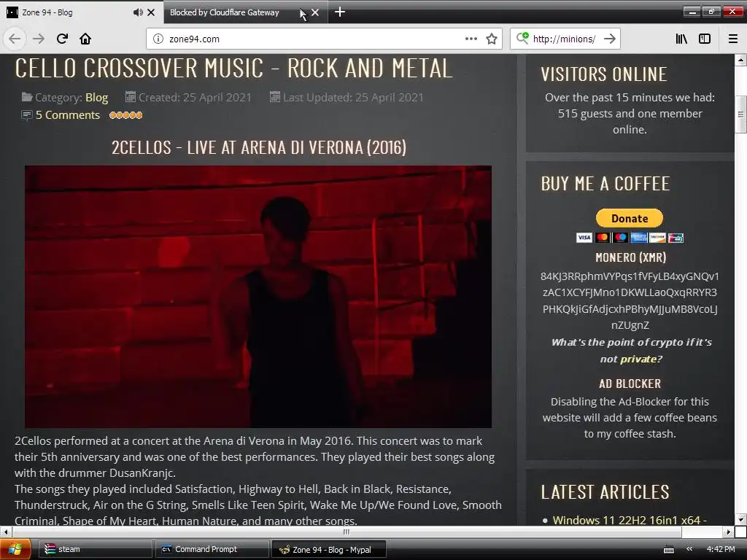Click the comments speech bubble icon
Viewport: 747px width, 560px height.
27,115
